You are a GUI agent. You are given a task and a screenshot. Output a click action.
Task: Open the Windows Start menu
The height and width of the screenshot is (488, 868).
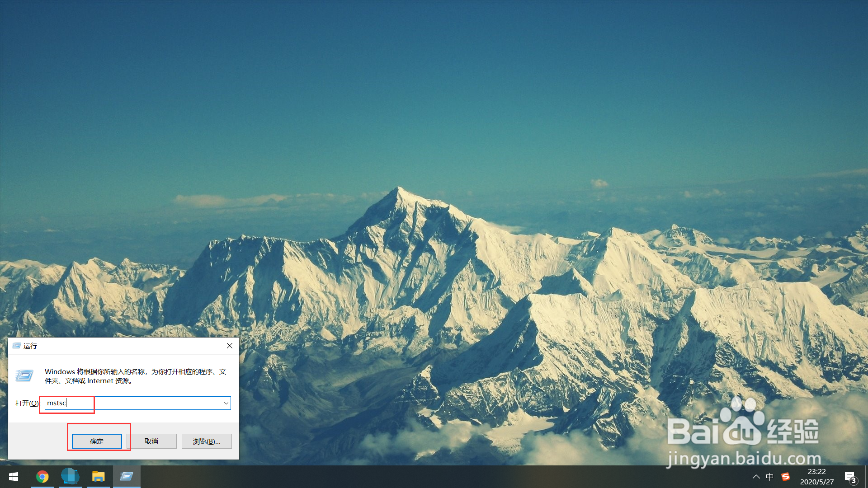14,477
